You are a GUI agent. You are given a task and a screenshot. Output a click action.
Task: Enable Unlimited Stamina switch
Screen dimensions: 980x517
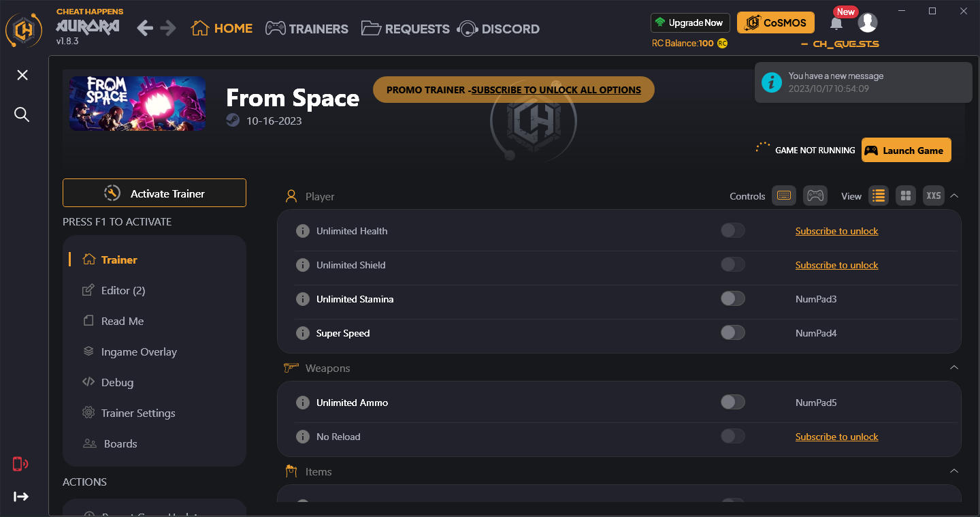733,298
